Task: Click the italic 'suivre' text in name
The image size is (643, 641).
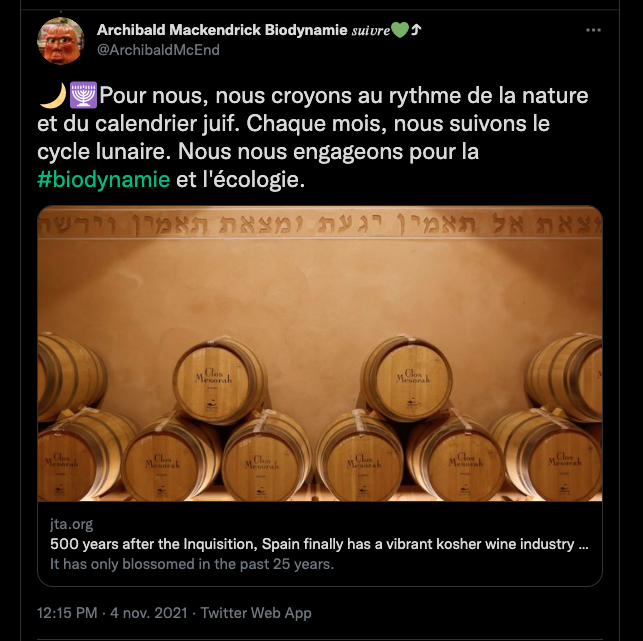Action: click(369, 30)
